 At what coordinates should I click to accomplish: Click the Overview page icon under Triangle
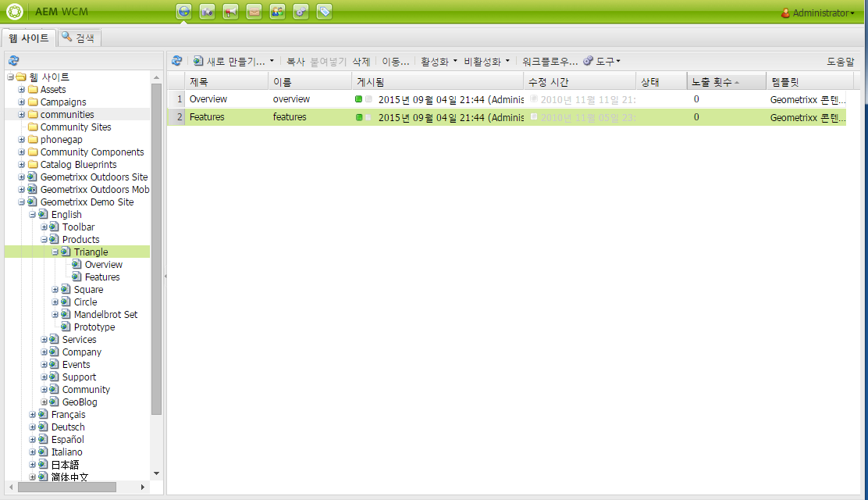coord(77,264)
